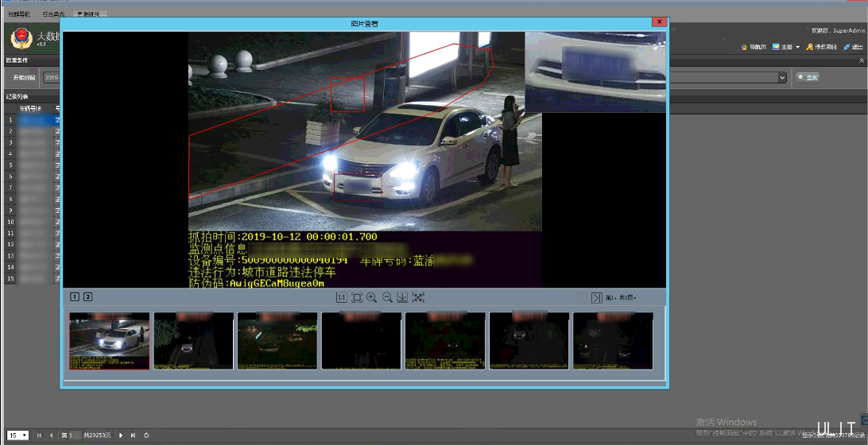Image resolution: width=868 pixels, height=445 pixels.
Task: Go to next page of thumbnails
Action: coord(596,297)
